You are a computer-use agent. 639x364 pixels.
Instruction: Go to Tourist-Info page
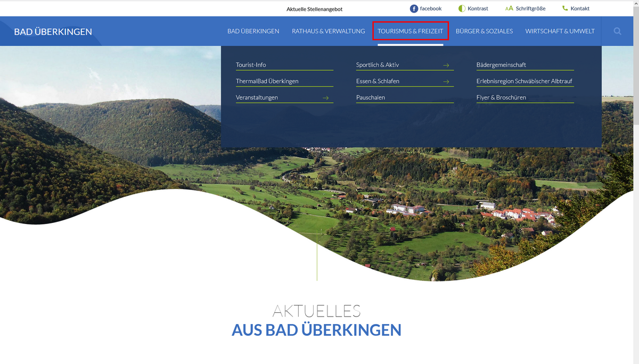point(251,65)
